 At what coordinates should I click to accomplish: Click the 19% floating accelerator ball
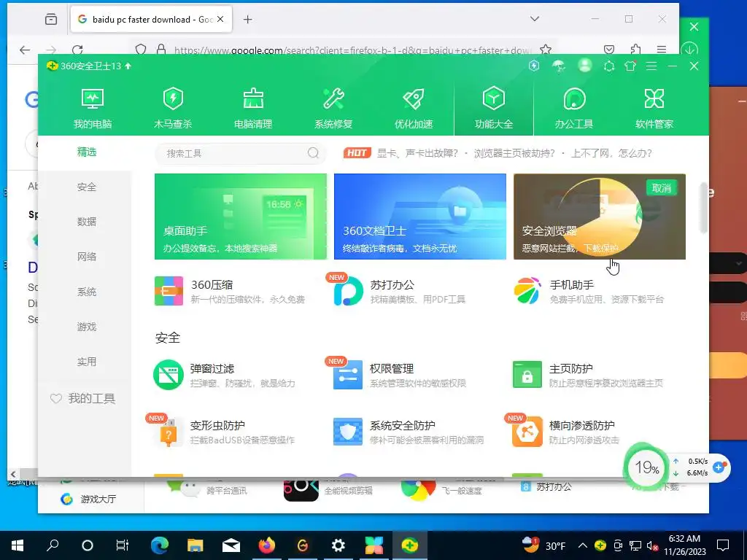646,467
